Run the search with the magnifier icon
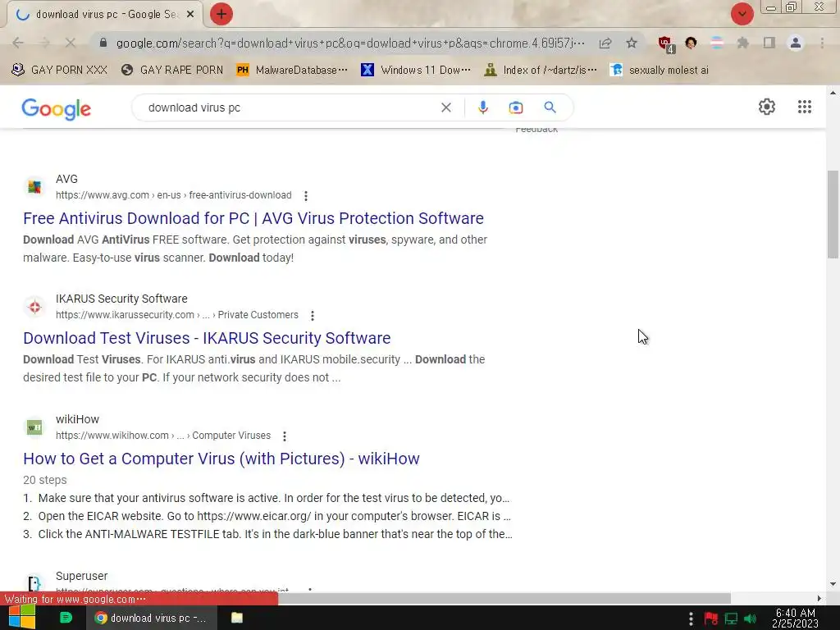 [550, 107]
